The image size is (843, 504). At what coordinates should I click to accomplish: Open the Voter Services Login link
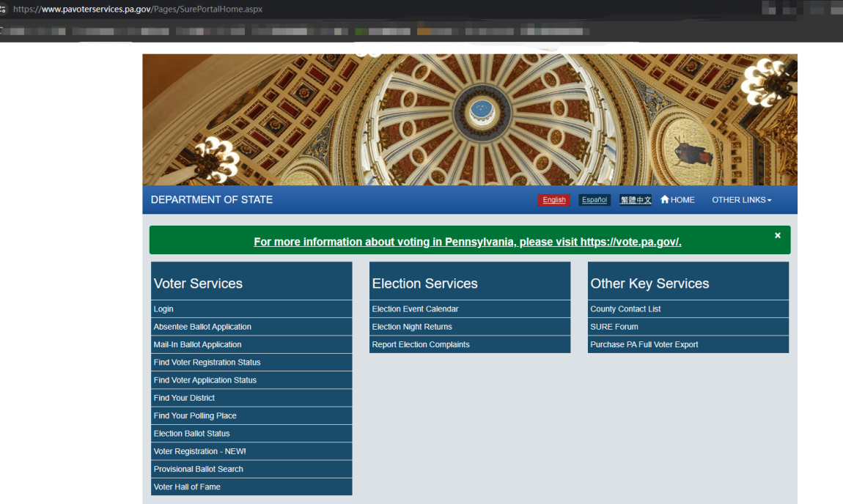pyautogui.click(x=163, y=309)
